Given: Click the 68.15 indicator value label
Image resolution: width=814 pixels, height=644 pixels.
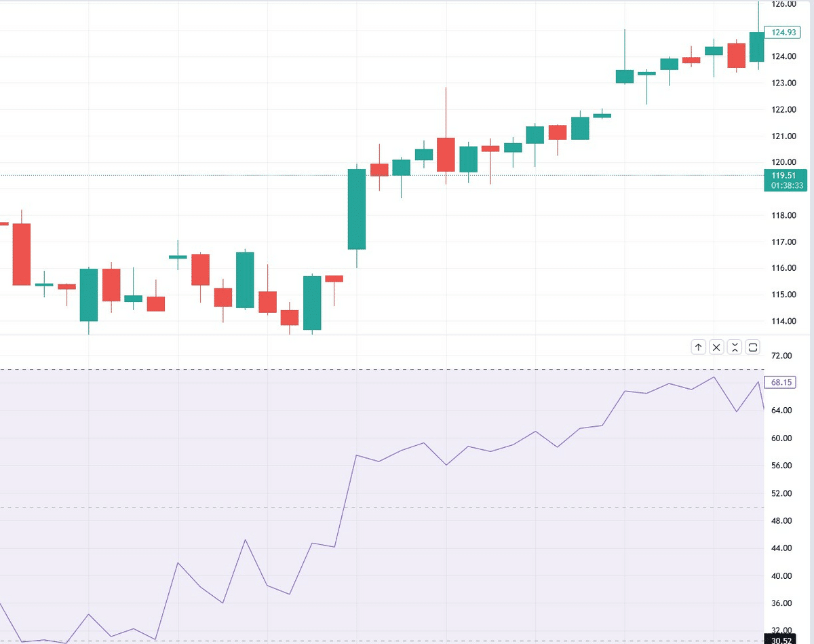Looking at the screenshot, I should [781, 382].
